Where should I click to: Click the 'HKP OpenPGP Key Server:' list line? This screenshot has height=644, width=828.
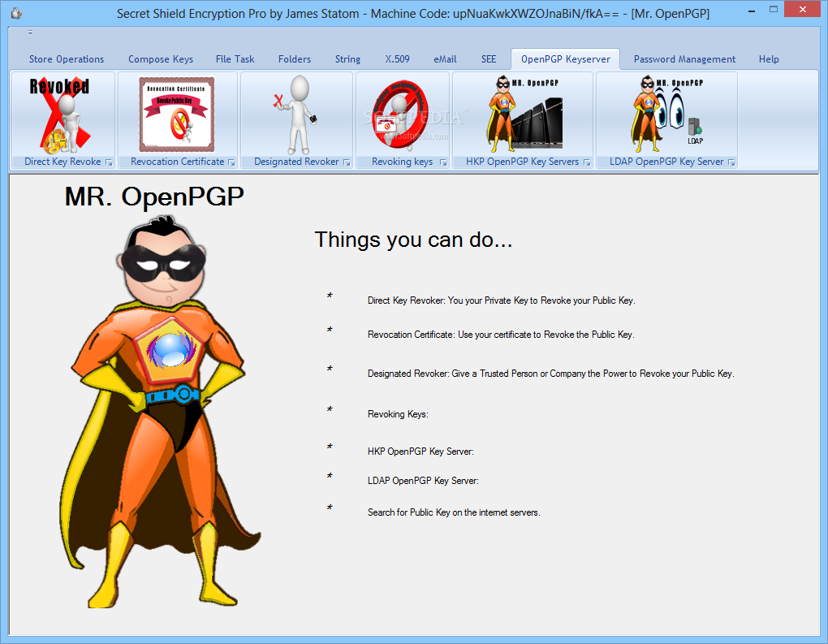(420, 452)
